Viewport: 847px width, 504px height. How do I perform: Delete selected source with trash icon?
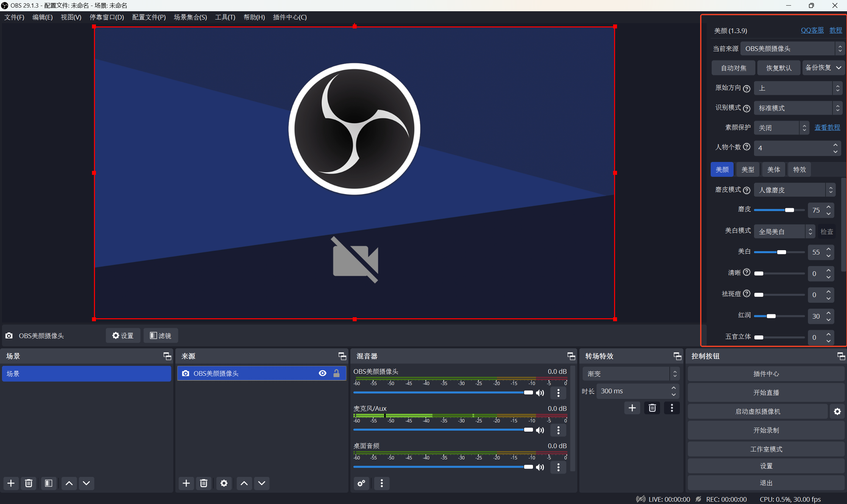(x=203, y=483)
